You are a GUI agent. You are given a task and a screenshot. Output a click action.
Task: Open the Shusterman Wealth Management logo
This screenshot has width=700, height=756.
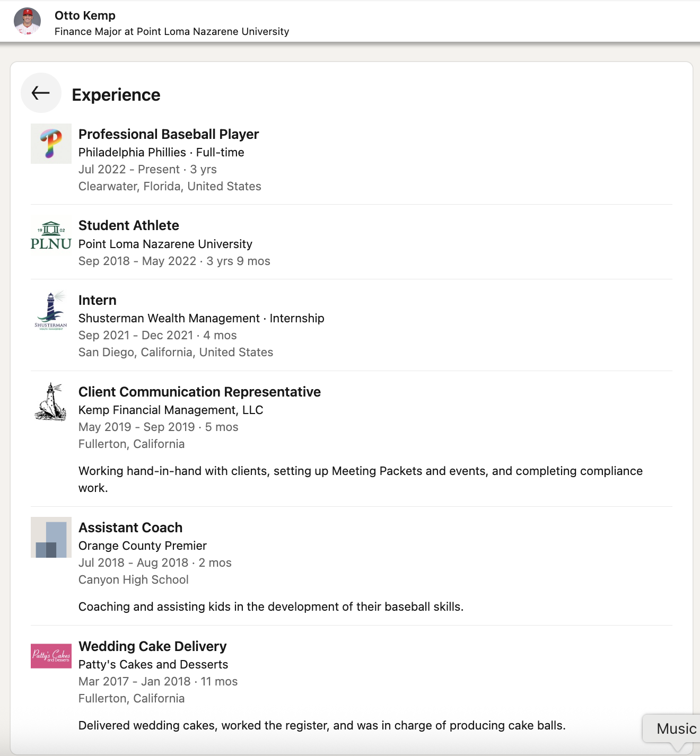[51, 310]
